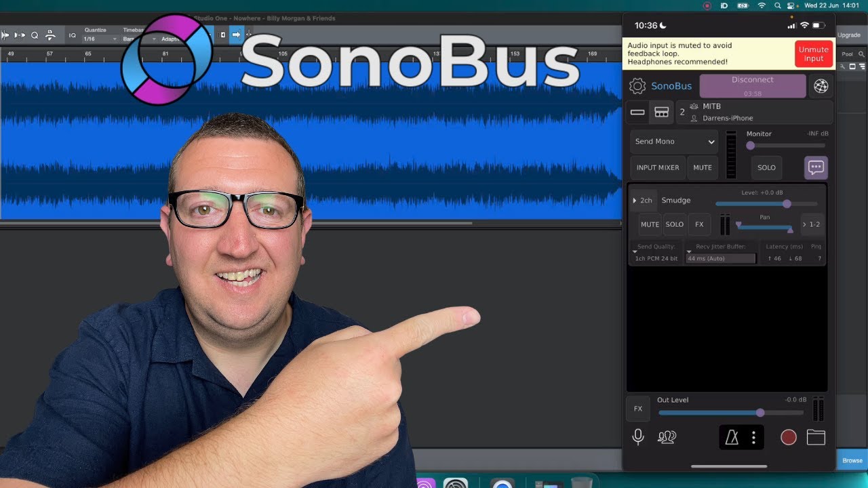Viewport: 868px width, 488px height.
Task: Click the macOS Wi-Fi menu bar icon
Action: (x=762, y=5)
